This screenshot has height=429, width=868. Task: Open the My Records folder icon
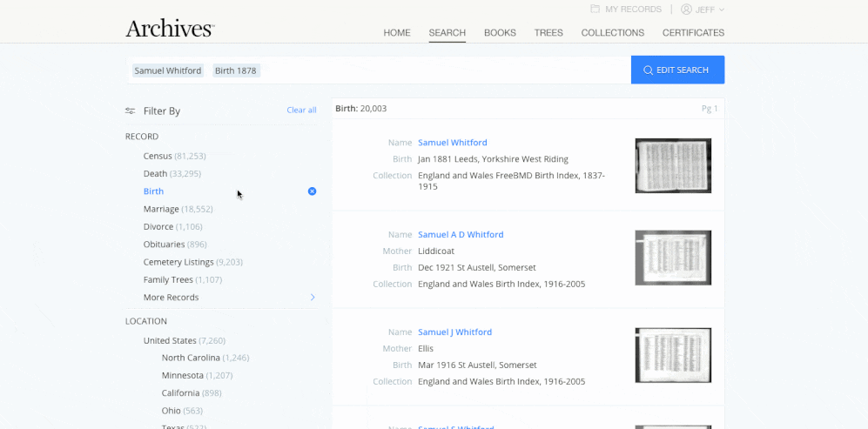point(595,9)
